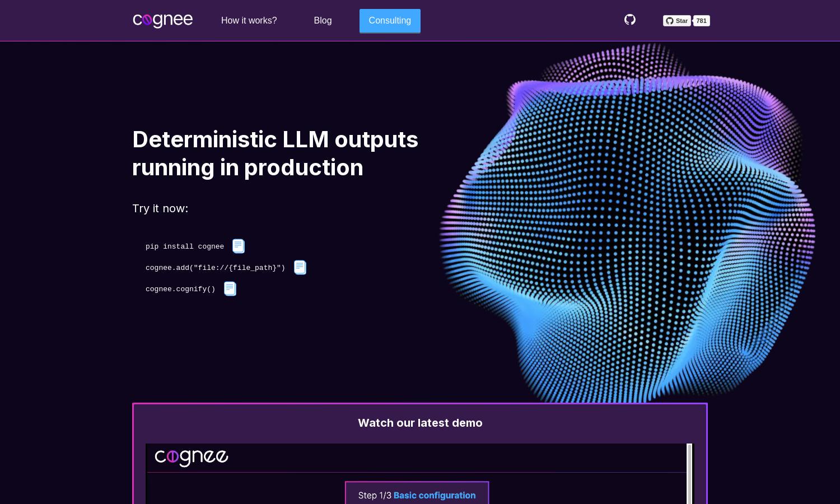840x504 pixels.
Task: Open the GitHub octocat icon link
Action: coord(630,20)
